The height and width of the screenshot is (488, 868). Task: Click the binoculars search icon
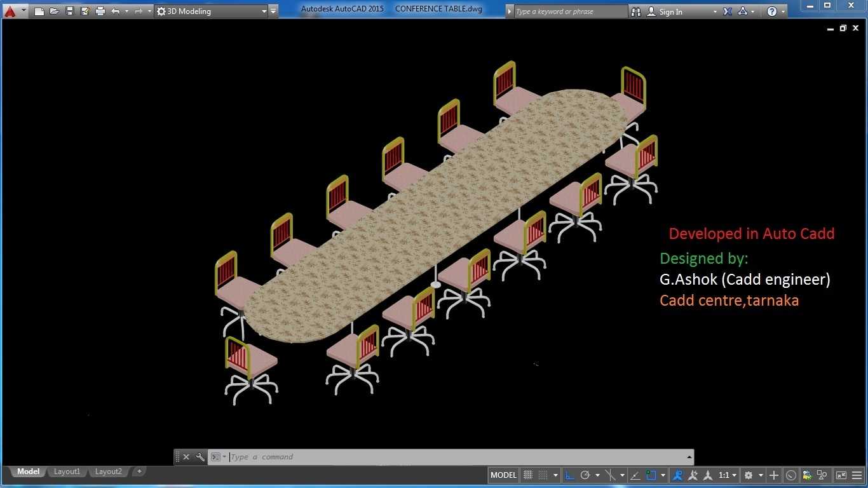[636, 11]
